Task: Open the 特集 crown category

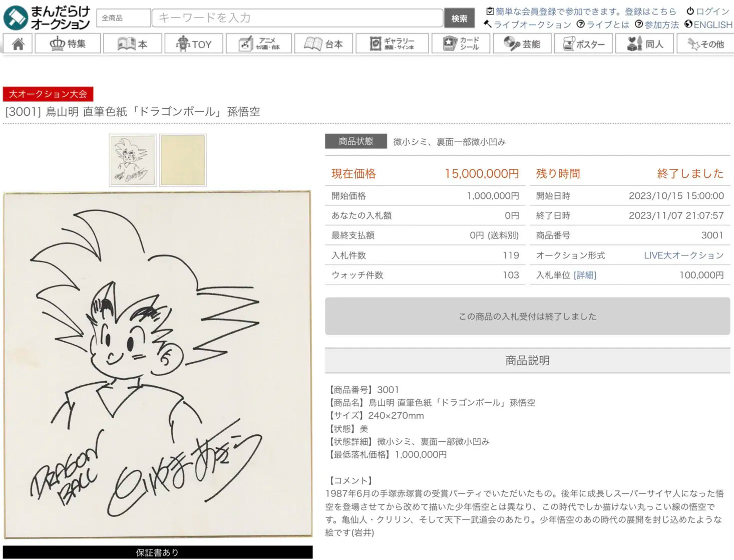Action: [x=68, y=44]
